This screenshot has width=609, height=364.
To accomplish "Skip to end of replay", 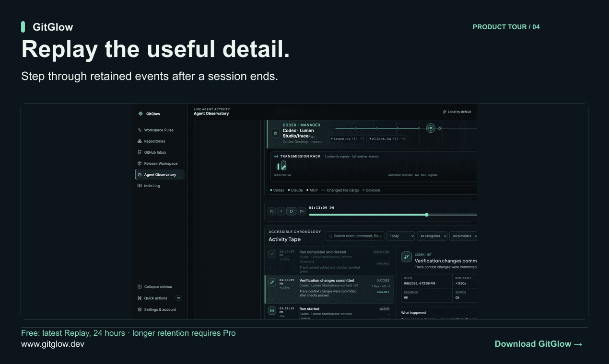I will point(302,211).
